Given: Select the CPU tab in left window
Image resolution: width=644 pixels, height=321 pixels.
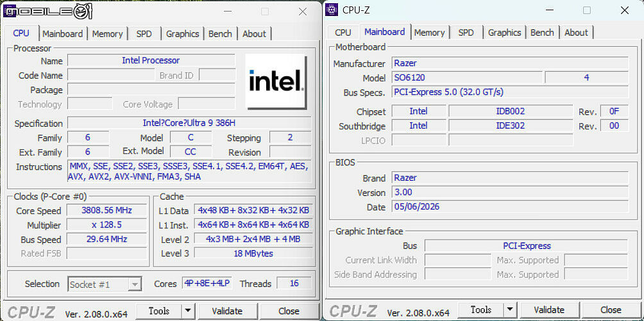Looking at the screenshot, I should click(x=21, y=33).
